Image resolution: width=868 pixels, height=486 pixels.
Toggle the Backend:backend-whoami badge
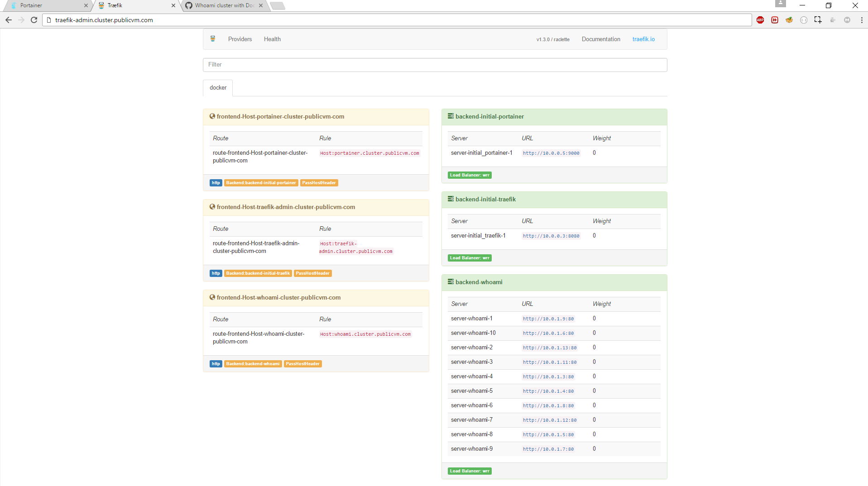click(x=253, y=363)
